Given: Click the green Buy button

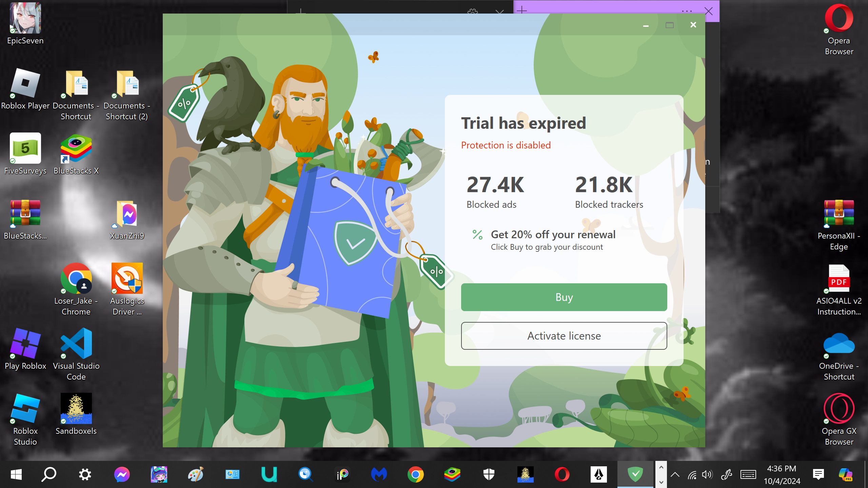Looking at the screenshot, I should click(564, 297).
